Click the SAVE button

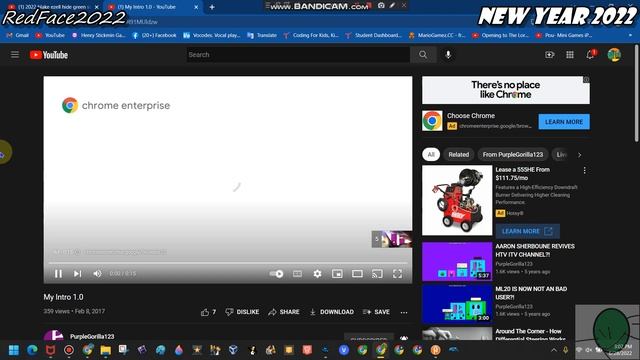pos(376,312)
